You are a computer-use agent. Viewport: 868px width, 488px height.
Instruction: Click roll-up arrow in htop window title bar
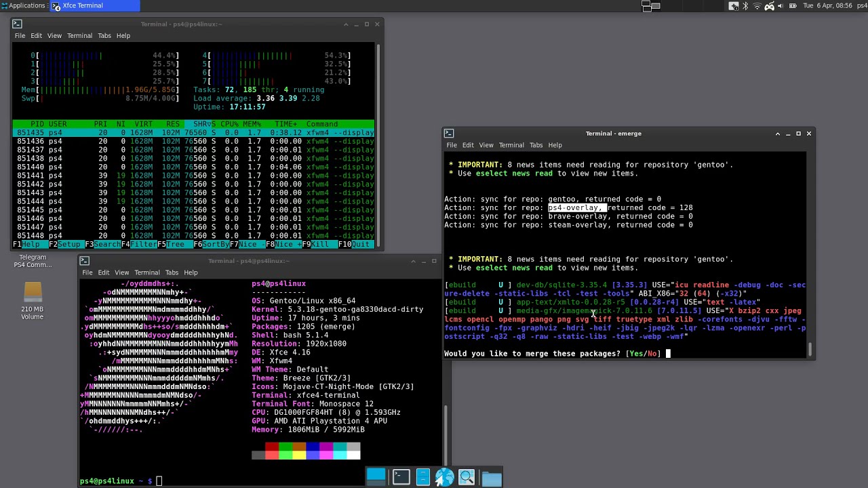[346, 24]
